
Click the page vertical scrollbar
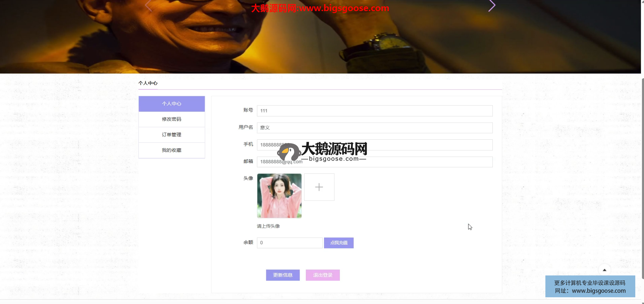tap(642, 178)
